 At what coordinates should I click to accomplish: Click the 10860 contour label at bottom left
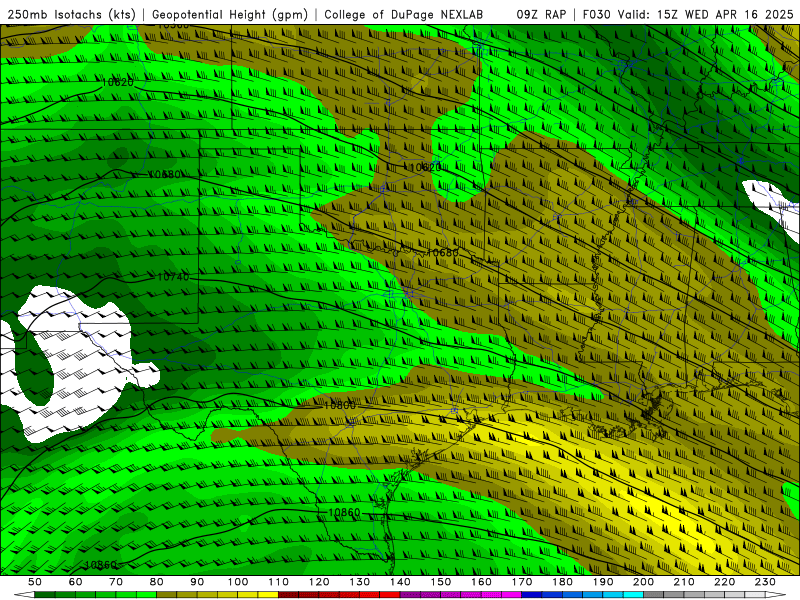point(101,565)
